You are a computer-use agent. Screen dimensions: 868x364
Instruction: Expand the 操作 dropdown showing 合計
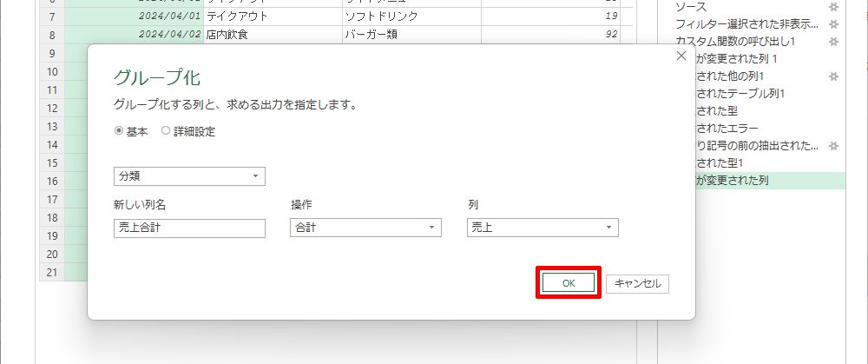tap(365, 228)
